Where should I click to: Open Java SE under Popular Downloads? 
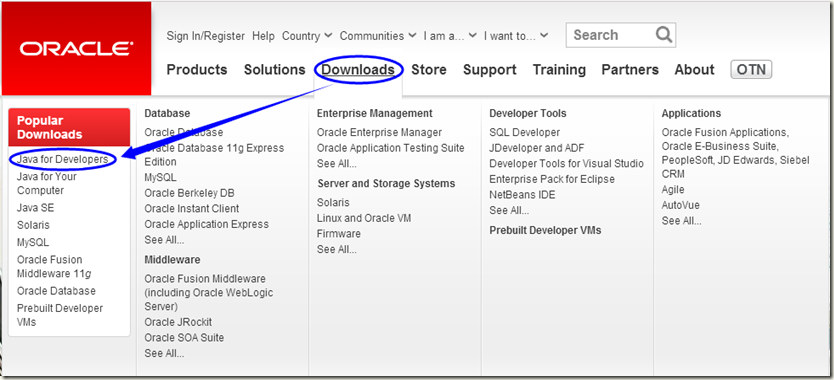(x=35, y=208)
